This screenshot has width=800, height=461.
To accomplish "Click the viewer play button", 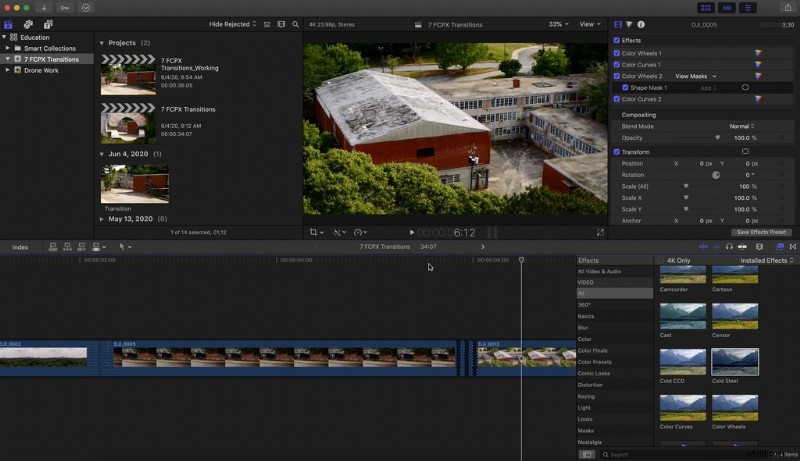I will 412,233.
